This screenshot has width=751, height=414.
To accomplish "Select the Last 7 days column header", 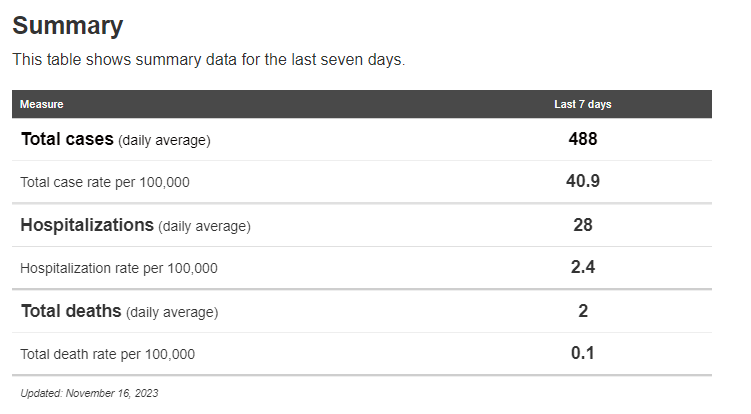I will pyautogui.click(x=582, y=104).
